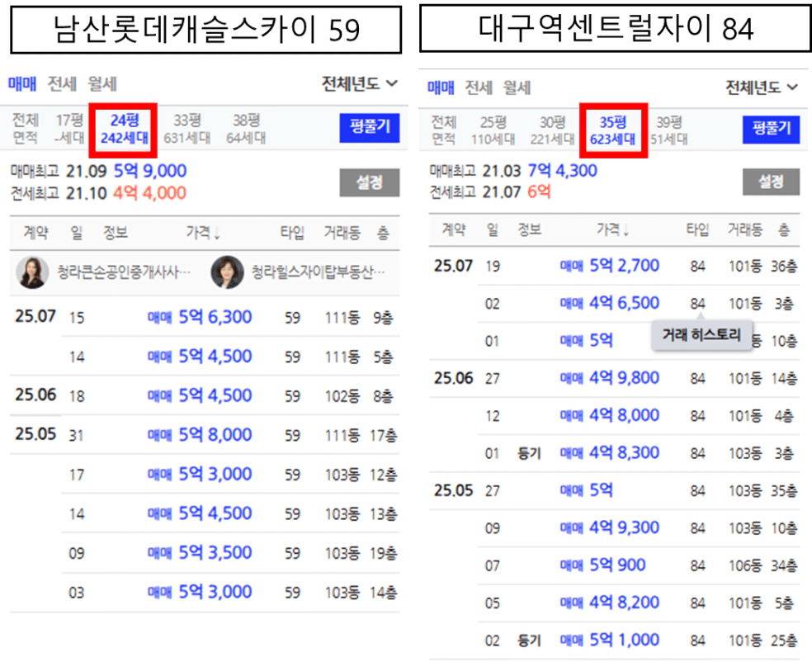
Task: Switch to 월세 tab in 대구역센트럴자이 panel
Action: click(x=517, y=87)
